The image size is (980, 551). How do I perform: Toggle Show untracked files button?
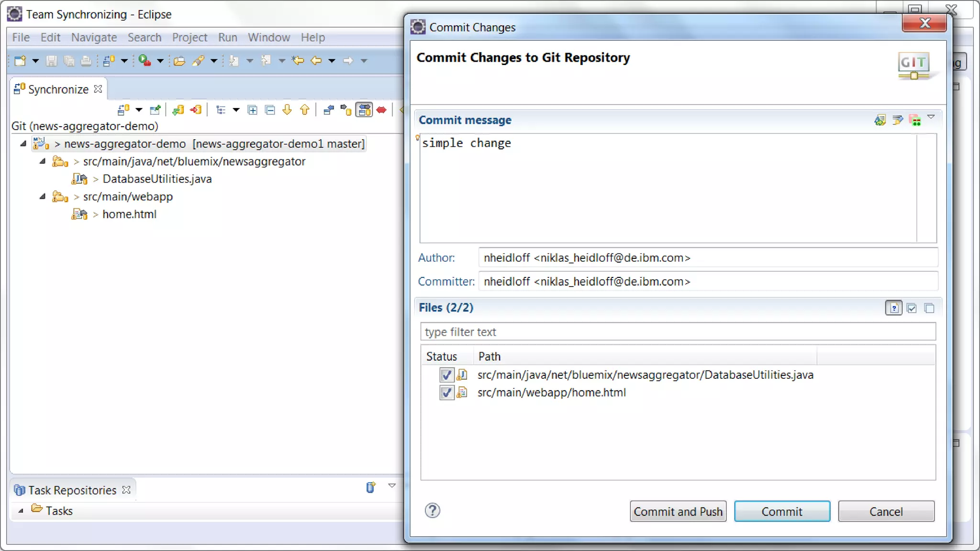click(893, 308)
